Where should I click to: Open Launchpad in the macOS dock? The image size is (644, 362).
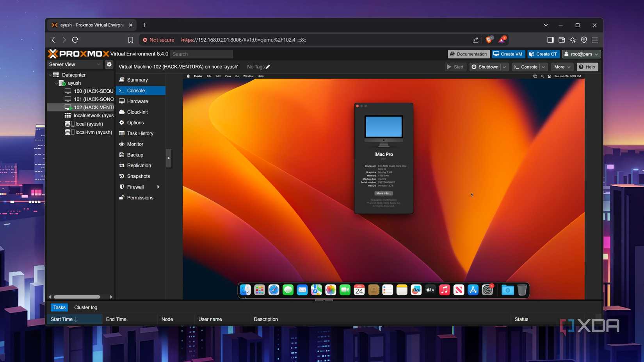[260, 290]
